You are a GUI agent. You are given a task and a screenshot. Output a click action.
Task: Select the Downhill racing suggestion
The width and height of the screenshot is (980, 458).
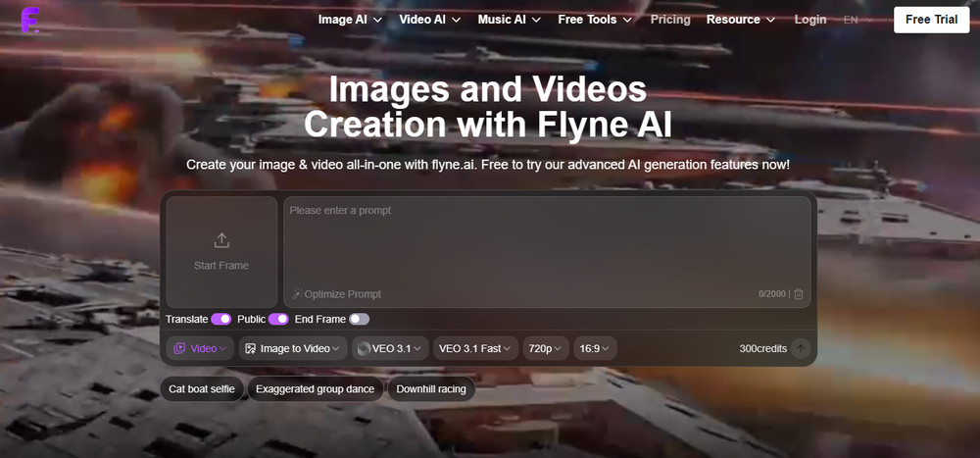click(431, 389)
